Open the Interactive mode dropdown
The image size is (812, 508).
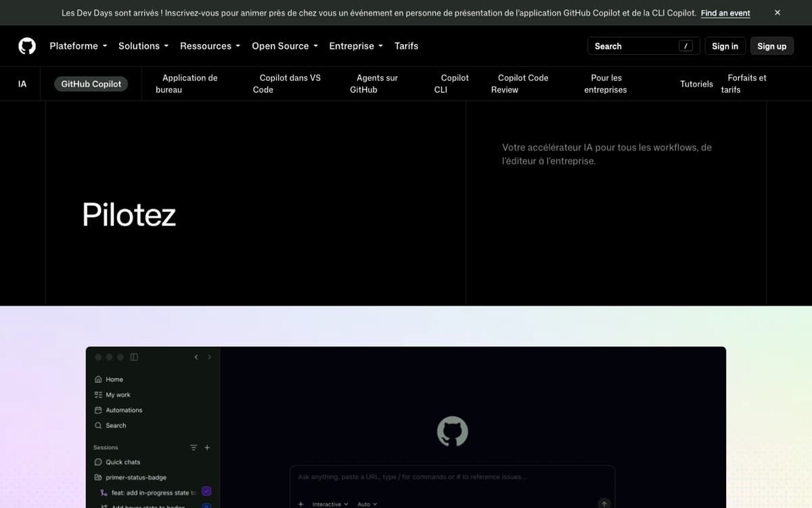(330, 504)
